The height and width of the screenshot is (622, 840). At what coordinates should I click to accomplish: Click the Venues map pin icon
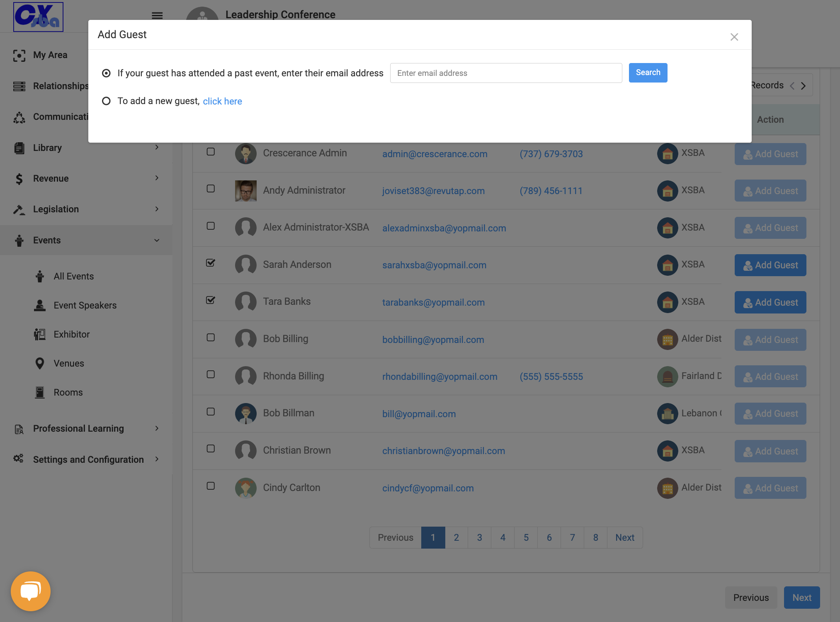click(x=40, y=364)
